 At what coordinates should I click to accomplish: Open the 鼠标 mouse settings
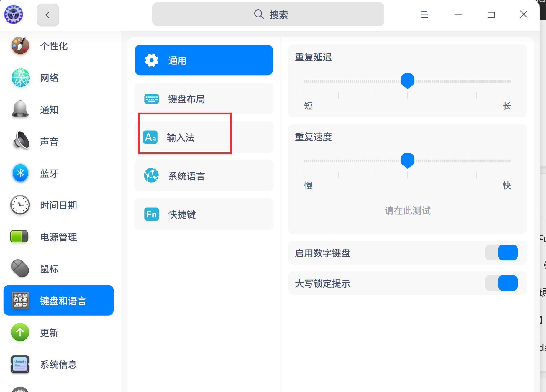(x=49, y=269)
